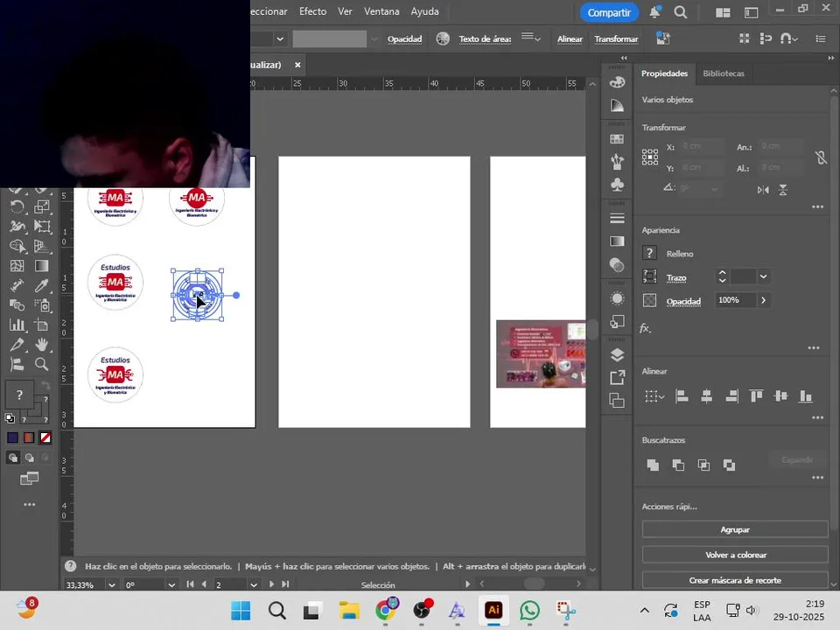This screenshot has height=630, width=840.
Task: Flip horizontally in Transformar section
Action: [x=763, y=190]
